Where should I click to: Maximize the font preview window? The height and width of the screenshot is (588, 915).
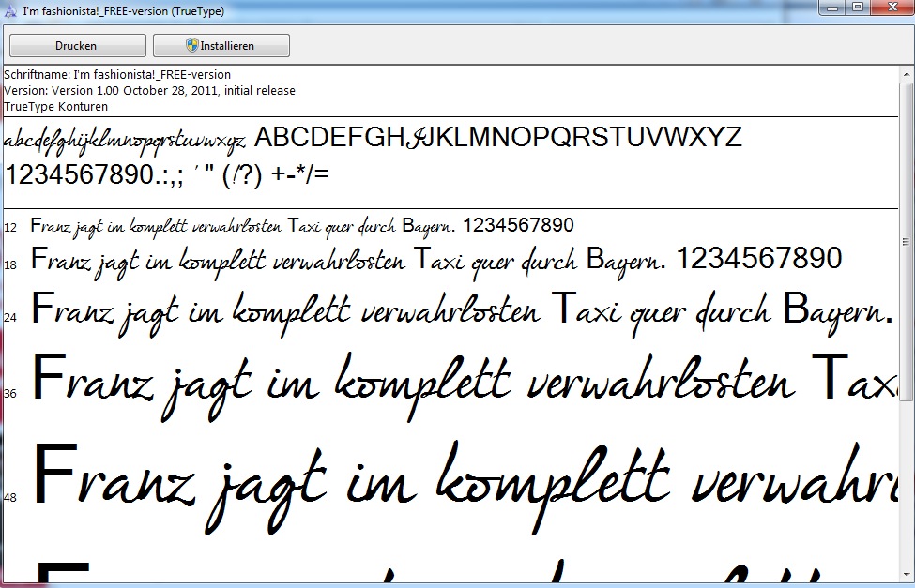click(x=857, y=8)
